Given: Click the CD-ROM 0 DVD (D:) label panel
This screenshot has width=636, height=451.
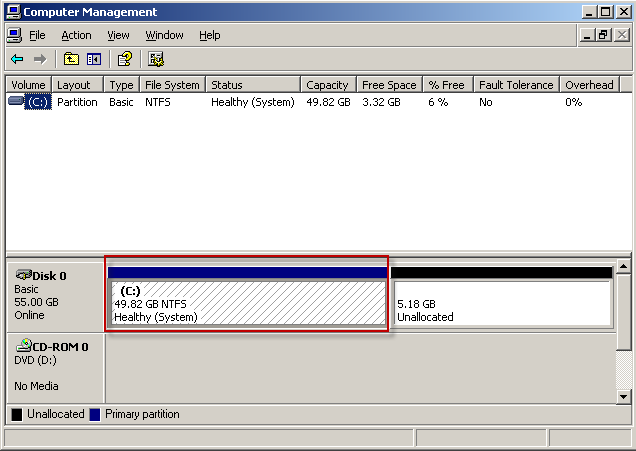Looking at the screenshot, I should point(55,367).
